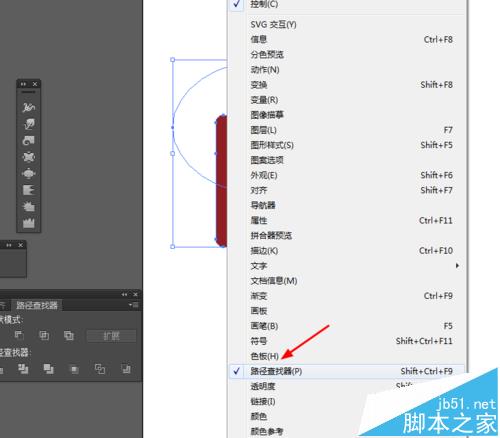Choose 图像描摹 menu item
This screenshot has width=500, height=438.
[347, 115]
